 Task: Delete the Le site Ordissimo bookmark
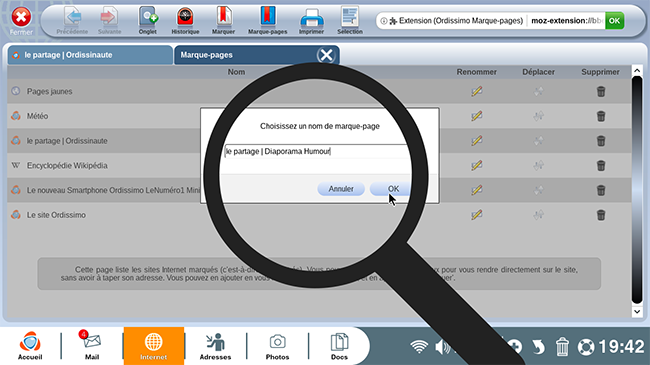(x=601, y=215)
